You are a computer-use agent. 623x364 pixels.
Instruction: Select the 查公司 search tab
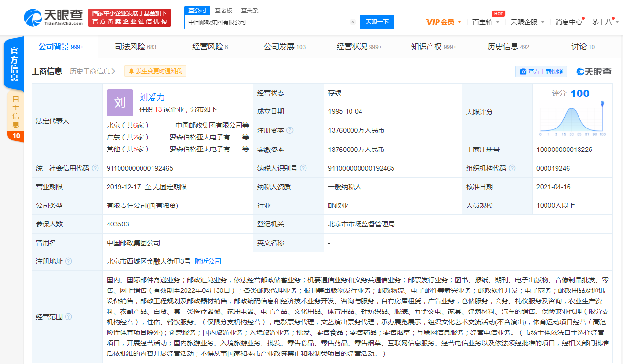tap(197, 10)
